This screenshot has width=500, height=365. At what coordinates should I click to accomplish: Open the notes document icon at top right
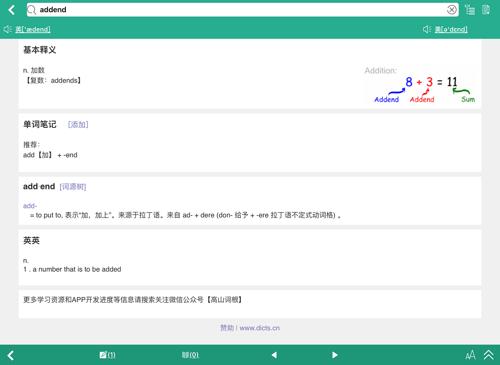coord(486,10)
